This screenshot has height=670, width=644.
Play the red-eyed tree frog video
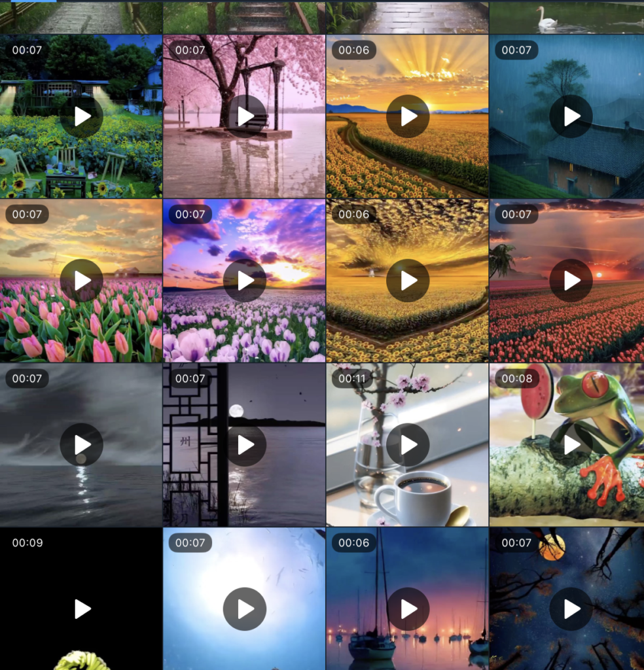click(571, 445)
